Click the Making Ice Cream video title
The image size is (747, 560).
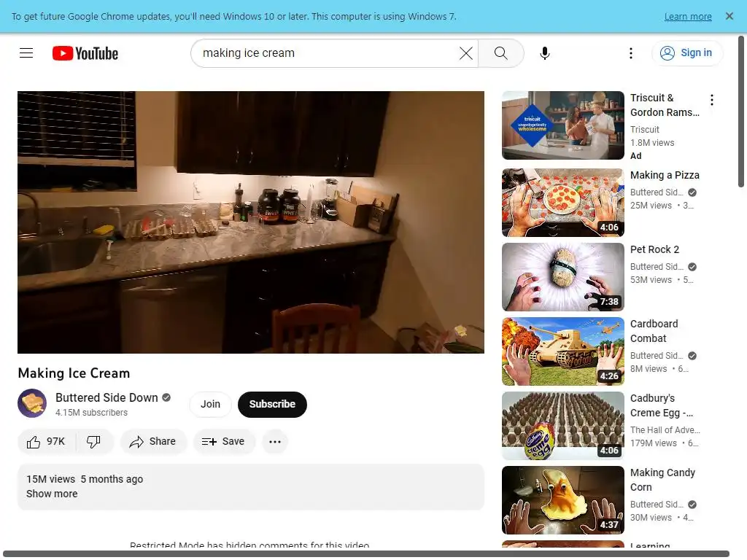click(74, 373)
